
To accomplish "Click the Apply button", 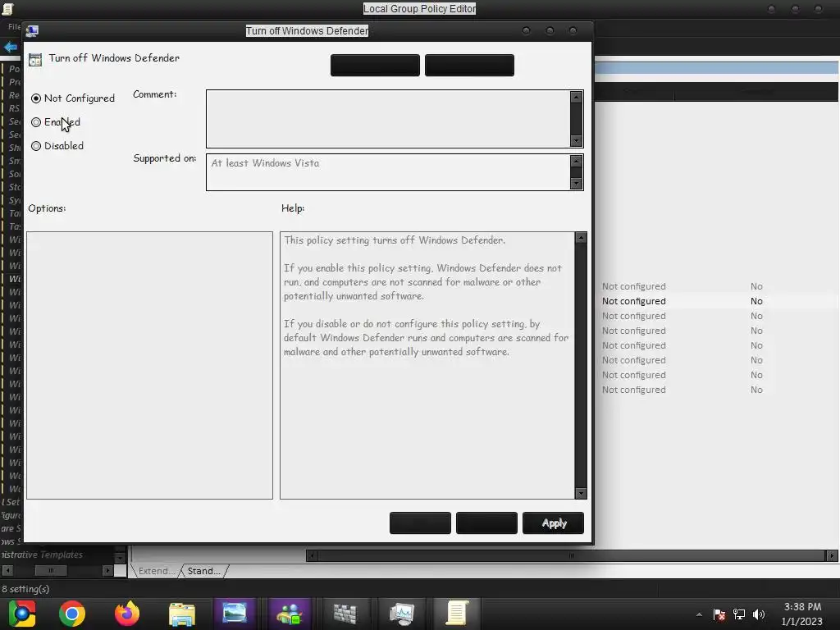I will pyautogui.click(x=553, y=523).
